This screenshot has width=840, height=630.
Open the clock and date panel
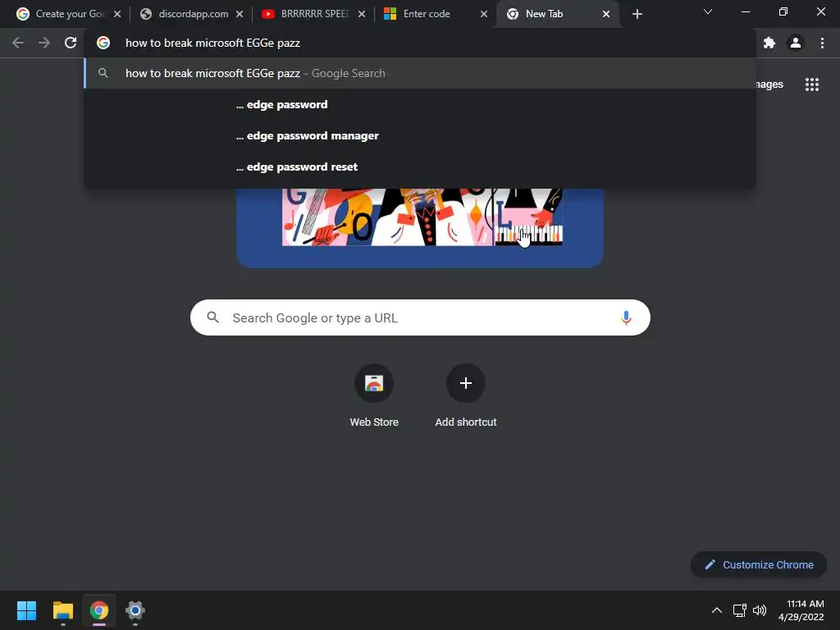coord(801,610)
